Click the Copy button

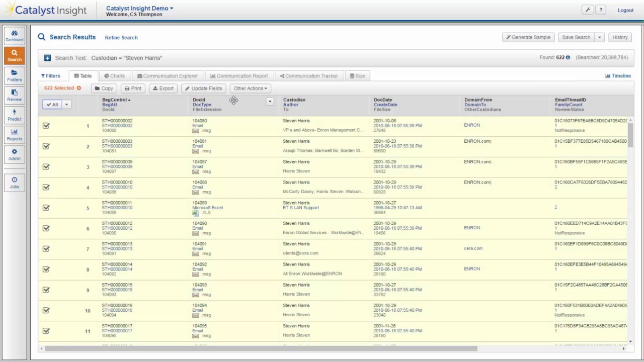pyautogui.click(x=104, y=88)
